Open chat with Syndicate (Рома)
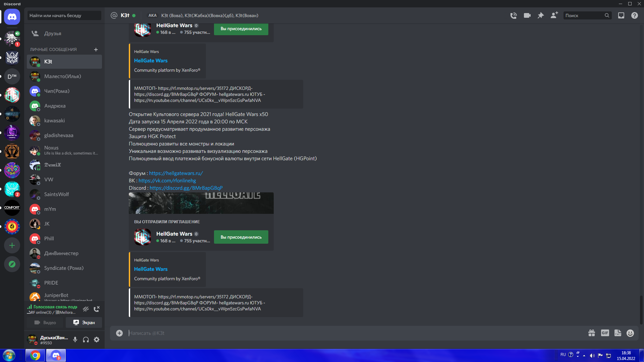Image resolution: width=644 pixels, height=362 pixels. pyautogui.click(x=64, y=268)
